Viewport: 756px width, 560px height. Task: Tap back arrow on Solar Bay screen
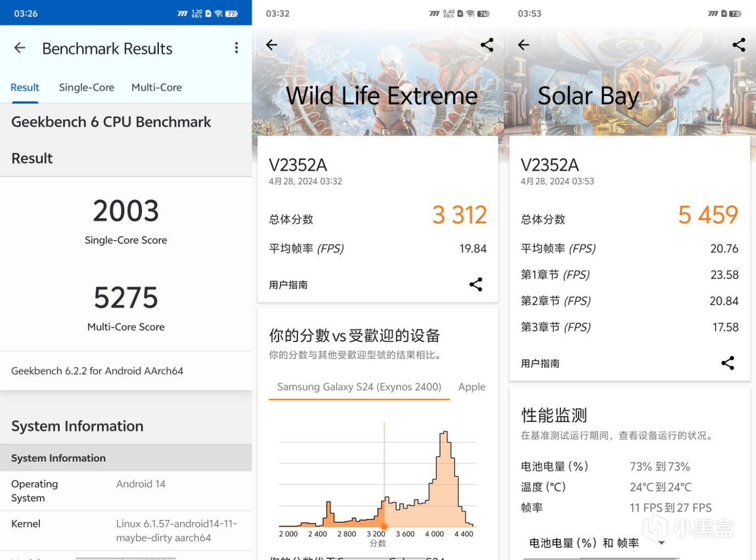click(524, 45)
